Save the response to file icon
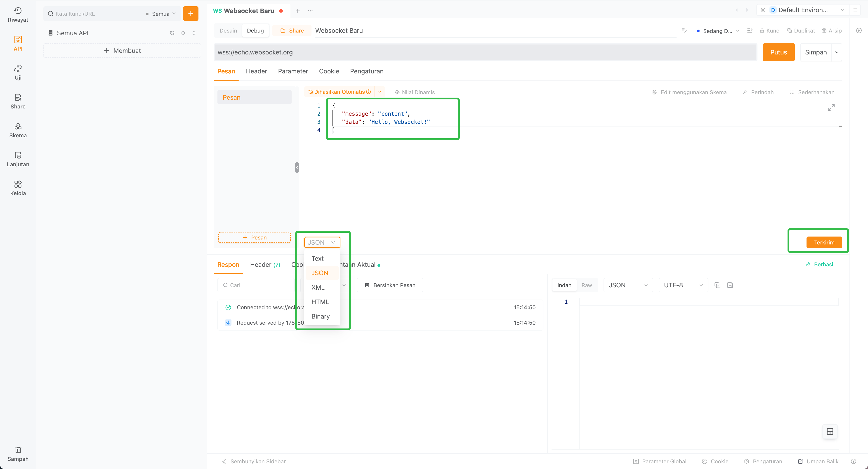 730,285
